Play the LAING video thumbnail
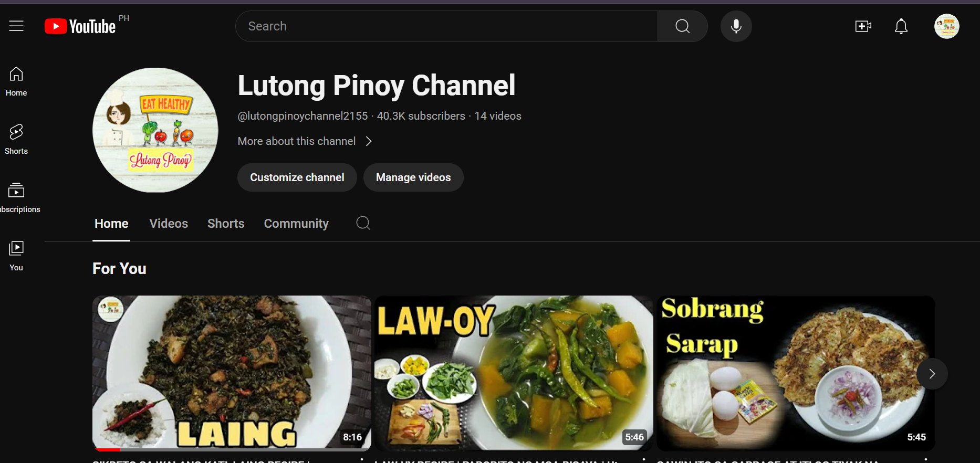980x463 pixels. [232, 373]
